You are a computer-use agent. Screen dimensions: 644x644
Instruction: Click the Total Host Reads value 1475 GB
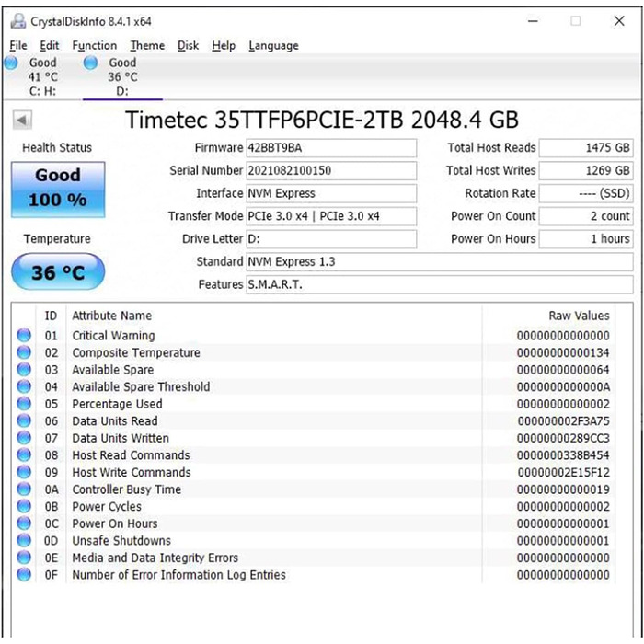coord(586,148)
